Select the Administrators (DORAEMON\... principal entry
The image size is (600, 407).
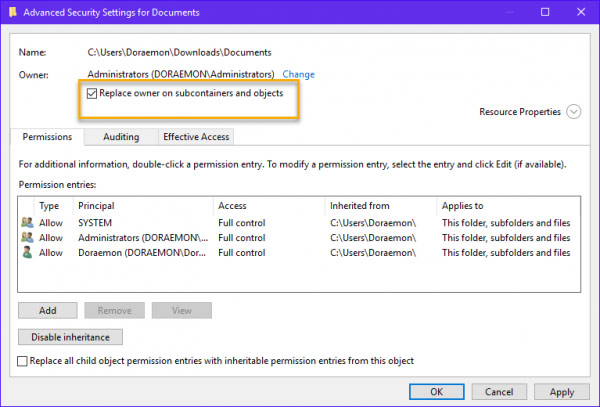pos(143,238)
